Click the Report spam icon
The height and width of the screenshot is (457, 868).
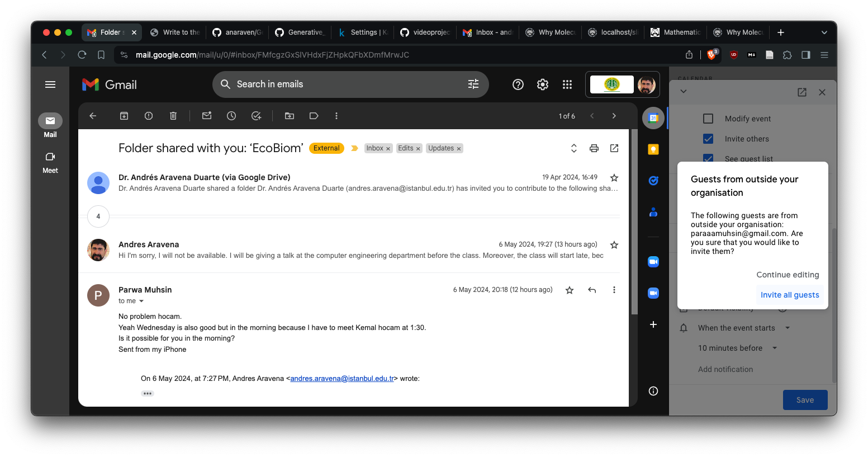point(149,116)
